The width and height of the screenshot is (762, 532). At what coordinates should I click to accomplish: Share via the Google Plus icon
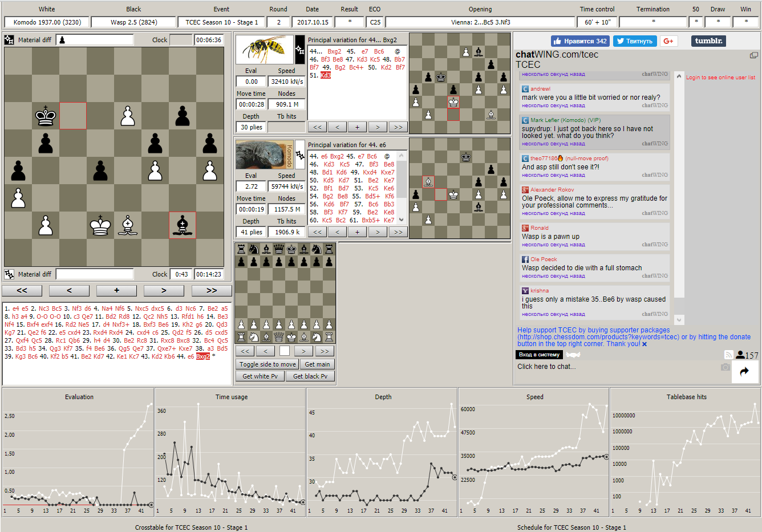pyautogui.click(x=668, y=41)
